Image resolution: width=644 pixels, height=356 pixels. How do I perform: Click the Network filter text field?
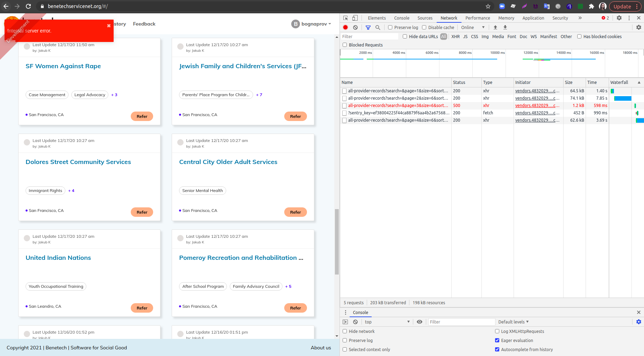click(x=370, y=36)
